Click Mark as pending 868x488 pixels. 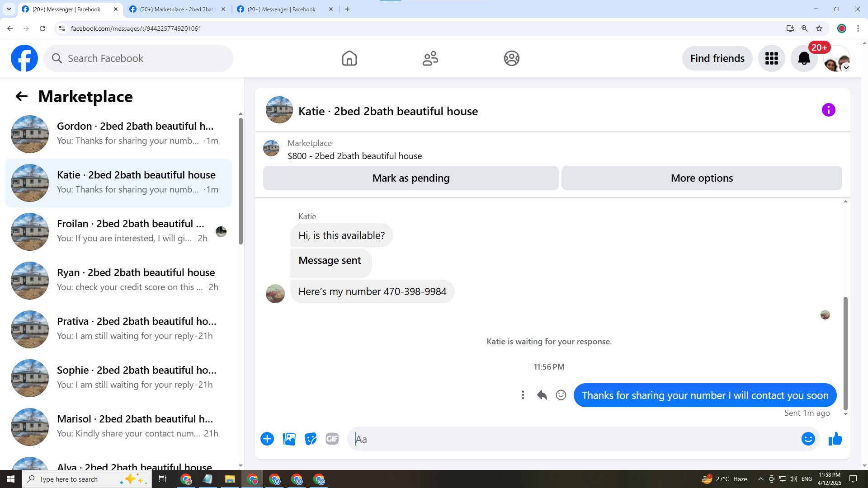click(x=410, y=178)
